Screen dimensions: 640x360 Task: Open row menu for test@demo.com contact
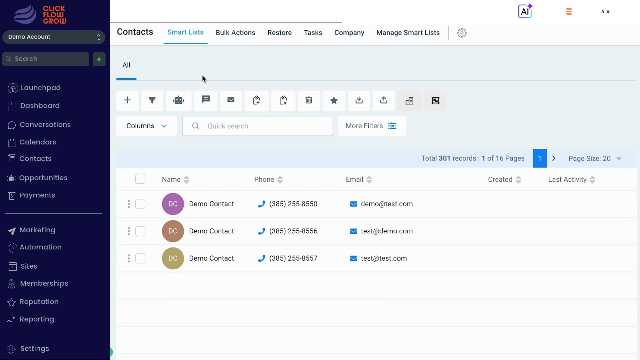[129, 231]
